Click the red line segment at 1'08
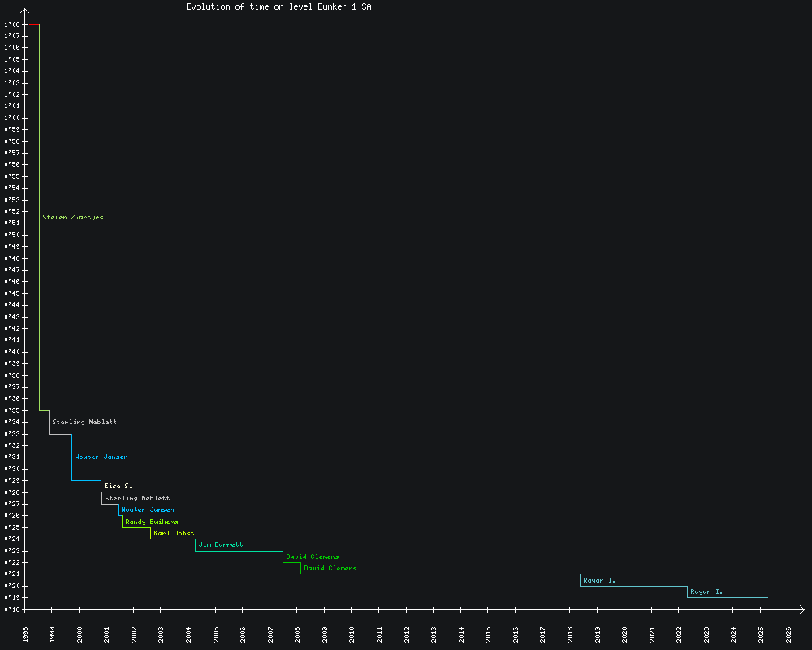Screen dimensions: 812x650 [x=33, y=24]
